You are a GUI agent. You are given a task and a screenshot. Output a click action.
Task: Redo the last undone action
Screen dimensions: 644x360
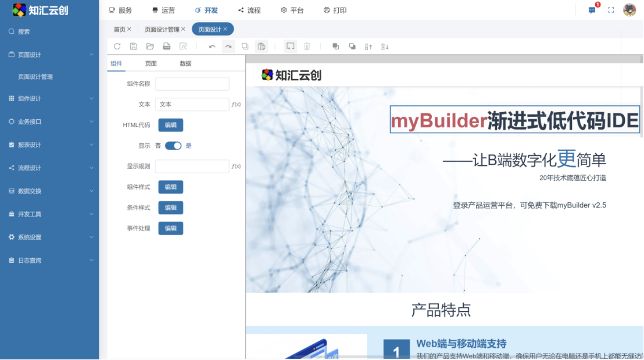coord(228,47)
